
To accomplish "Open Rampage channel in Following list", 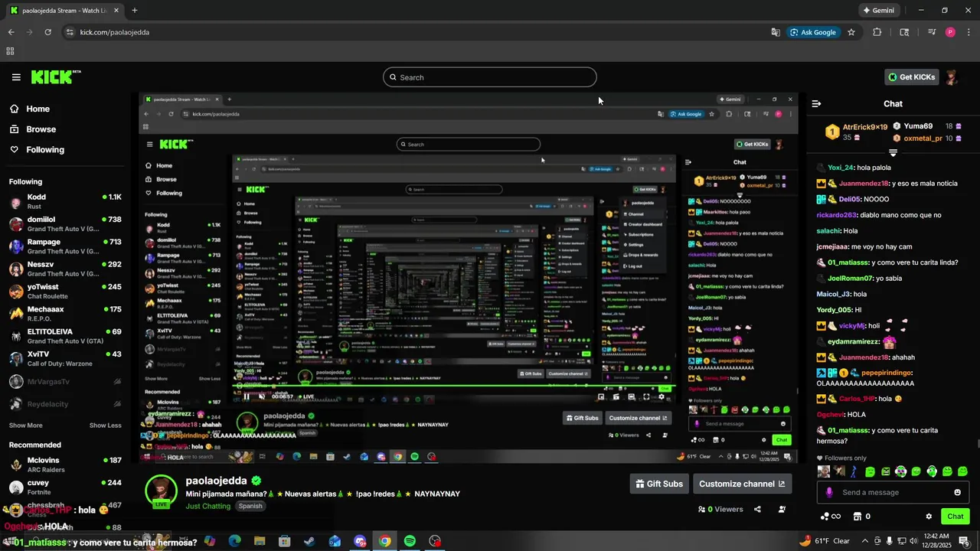I will [x=65, y=246].
